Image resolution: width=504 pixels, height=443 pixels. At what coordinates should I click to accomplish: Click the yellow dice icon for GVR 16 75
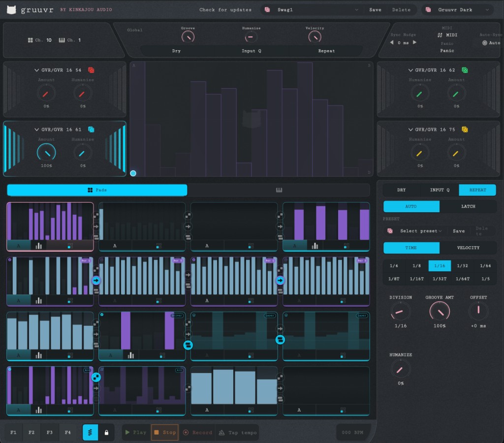465,129
